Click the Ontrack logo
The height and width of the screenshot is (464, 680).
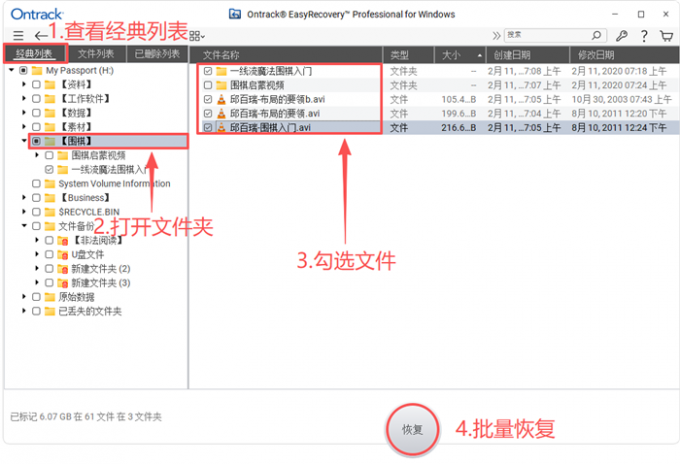(37, 14)
